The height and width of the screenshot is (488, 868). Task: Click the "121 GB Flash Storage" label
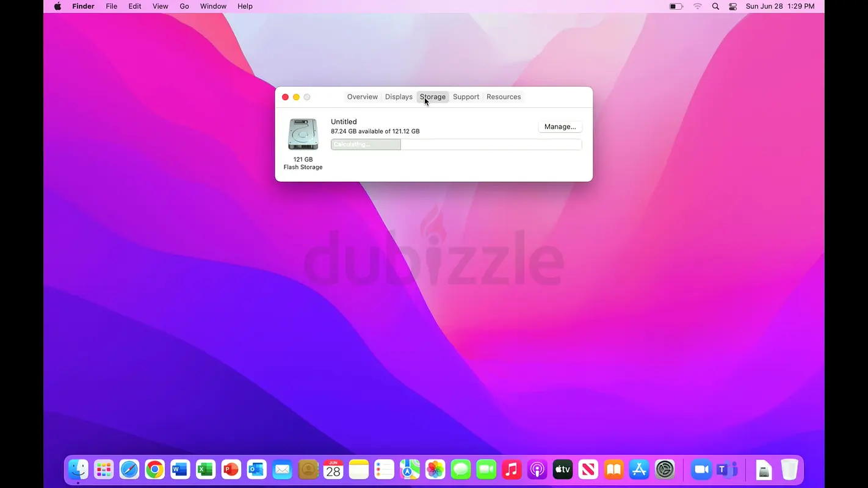[x=303, y=163]
